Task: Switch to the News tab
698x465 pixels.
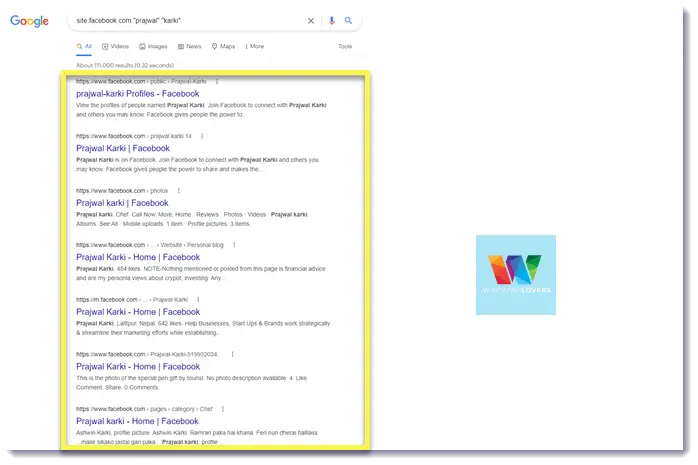Action: 190,46
